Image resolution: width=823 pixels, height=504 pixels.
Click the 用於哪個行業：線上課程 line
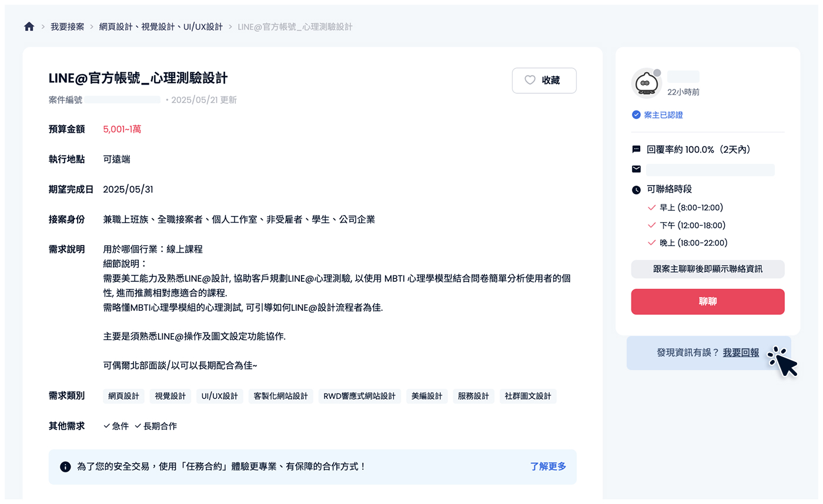(x=153, y=249)
